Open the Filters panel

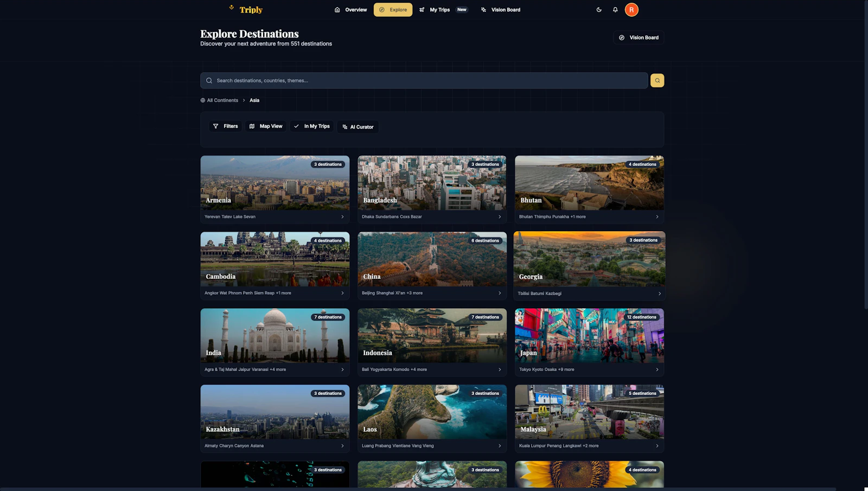click(x=226, y=126)
